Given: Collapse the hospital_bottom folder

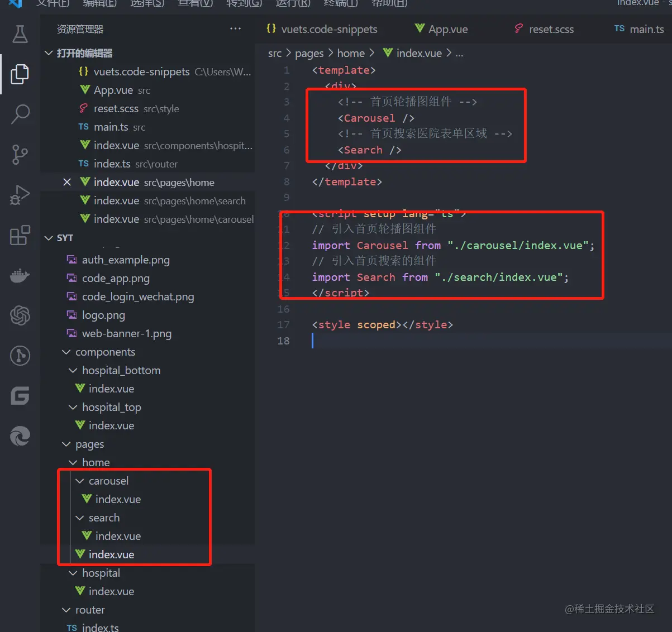Looking at the screenshot, I should [73, 370].
